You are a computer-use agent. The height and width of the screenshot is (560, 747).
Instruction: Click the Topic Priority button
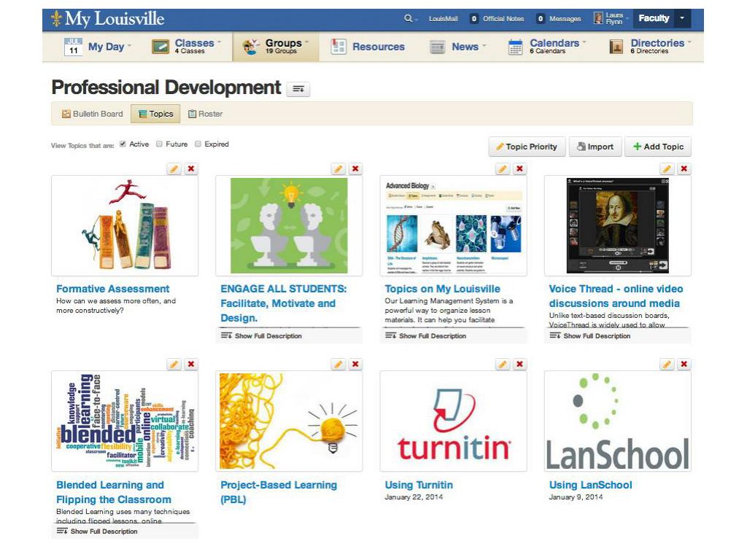527,147
